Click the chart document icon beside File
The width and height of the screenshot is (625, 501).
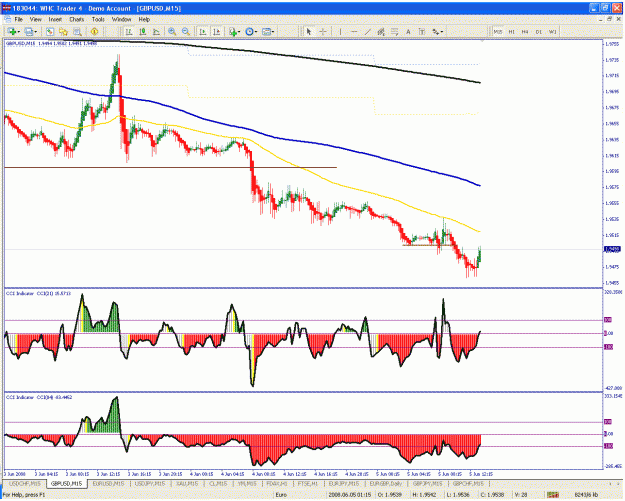[x=7, y=19]
